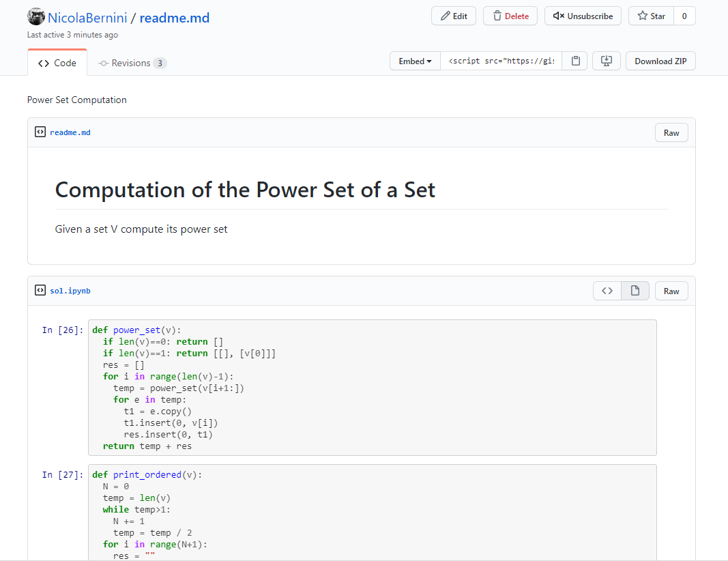Image resolution: width=728 pixels, height=561 pixels.
Task: Click the file code icon beside readme.md
Action: point(40,132)
